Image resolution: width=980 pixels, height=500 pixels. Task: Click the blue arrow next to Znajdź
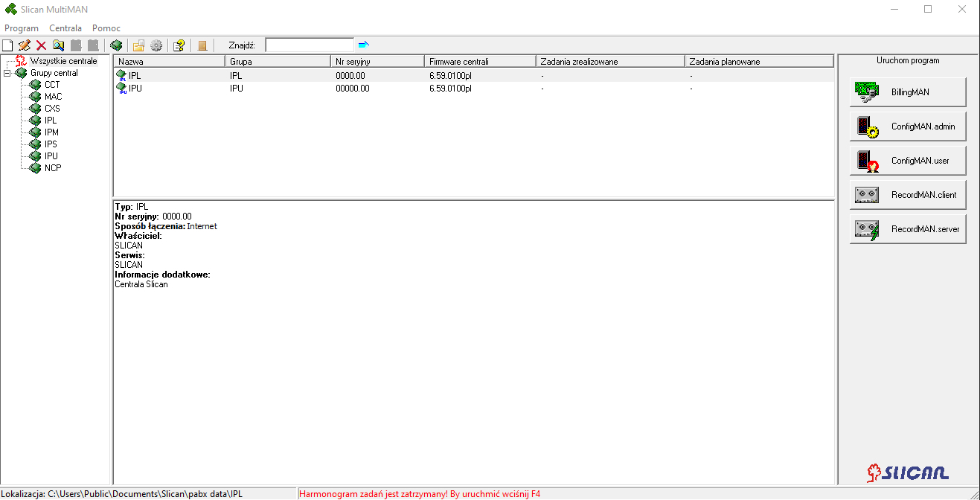364,45
